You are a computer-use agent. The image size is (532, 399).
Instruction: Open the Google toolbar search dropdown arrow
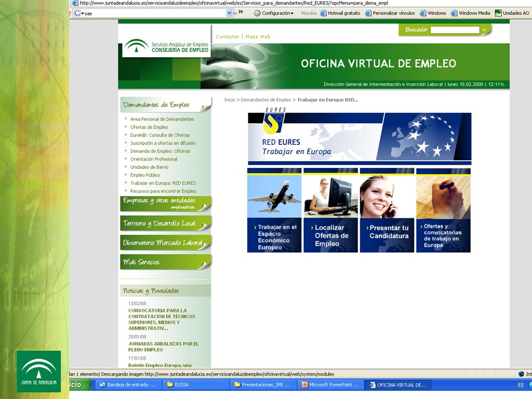pos(229,13)
